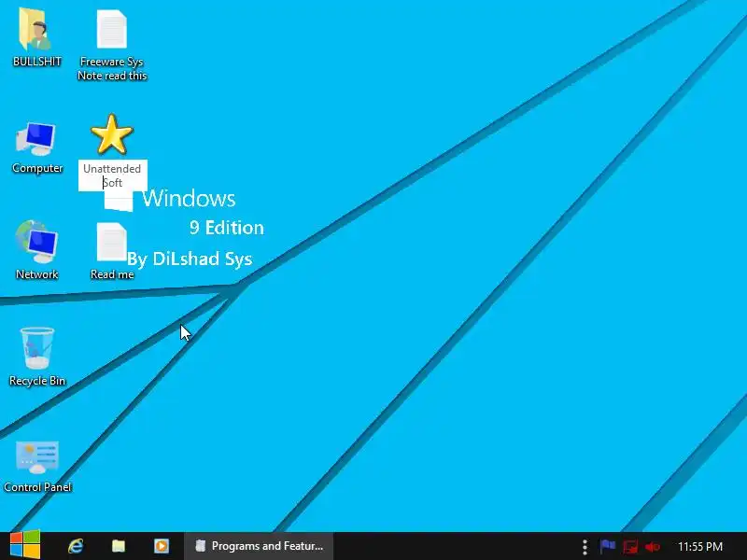Select the Computer desktop icon
747x560 pixels.
tap(36, 139)
